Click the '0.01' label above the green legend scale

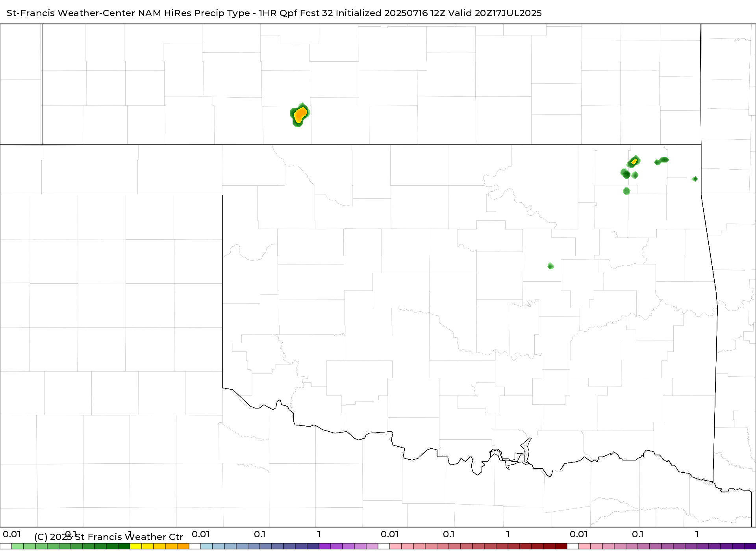pyautogui.click(x=11, y=534)
